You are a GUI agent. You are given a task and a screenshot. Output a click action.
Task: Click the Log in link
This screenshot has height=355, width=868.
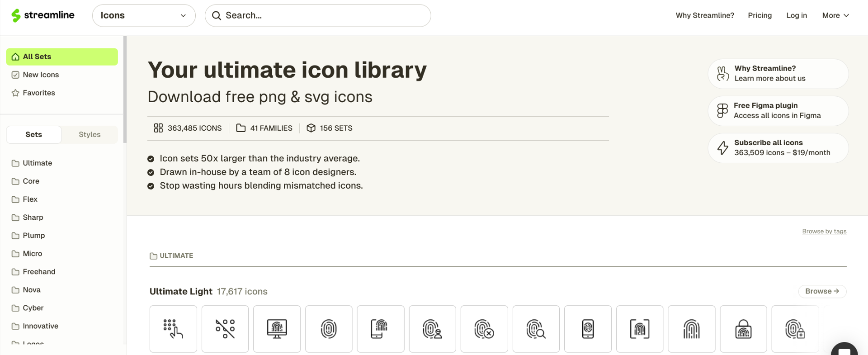797,15
